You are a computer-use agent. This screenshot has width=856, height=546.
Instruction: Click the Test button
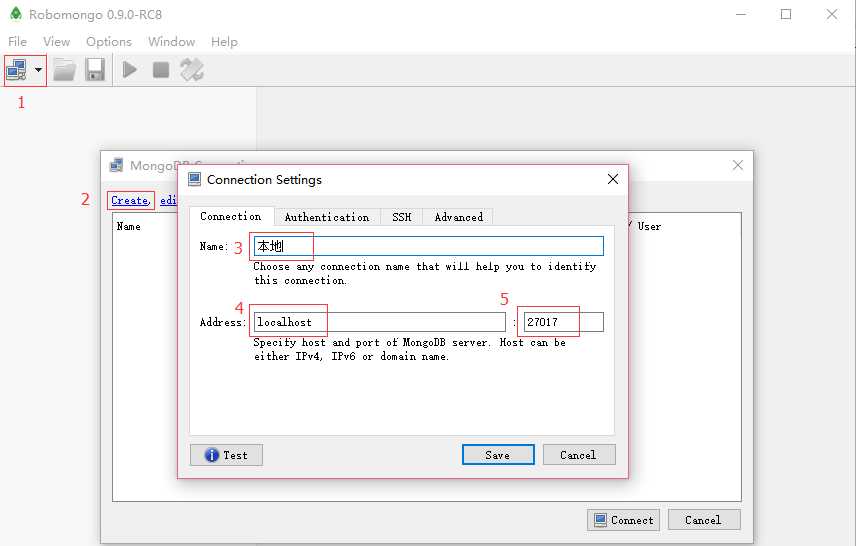point(226,455)
